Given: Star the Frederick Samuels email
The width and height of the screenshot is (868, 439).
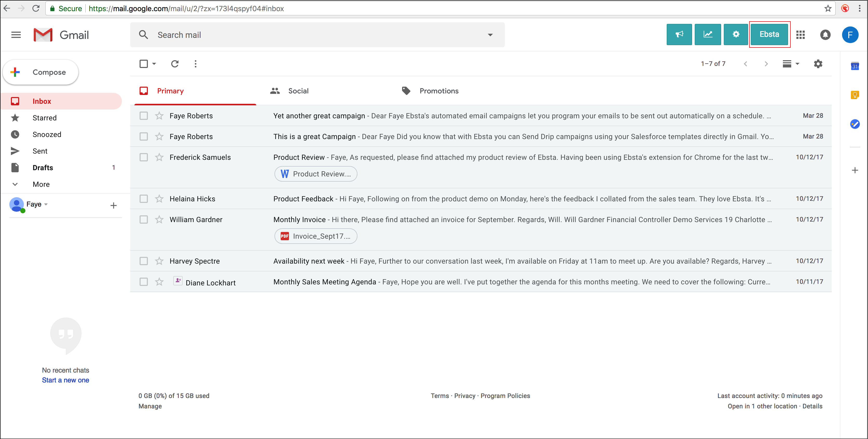Looking at the screenshot, I should coord(159,157).
